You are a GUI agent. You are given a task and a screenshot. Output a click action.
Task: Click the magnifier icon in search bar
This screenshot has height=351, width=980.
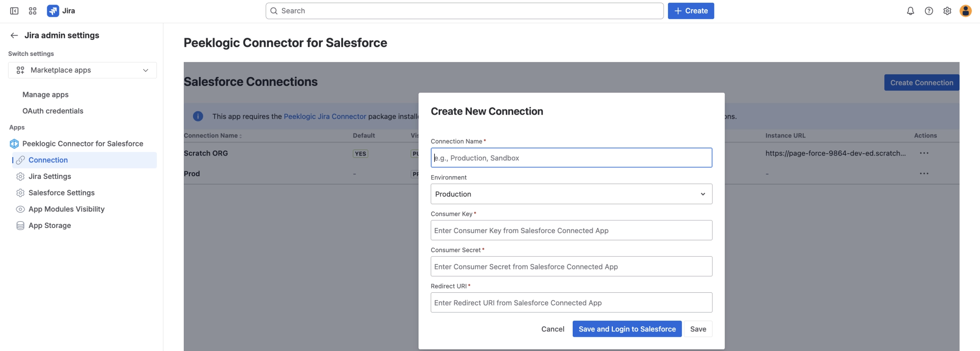(x=274, y=11)
